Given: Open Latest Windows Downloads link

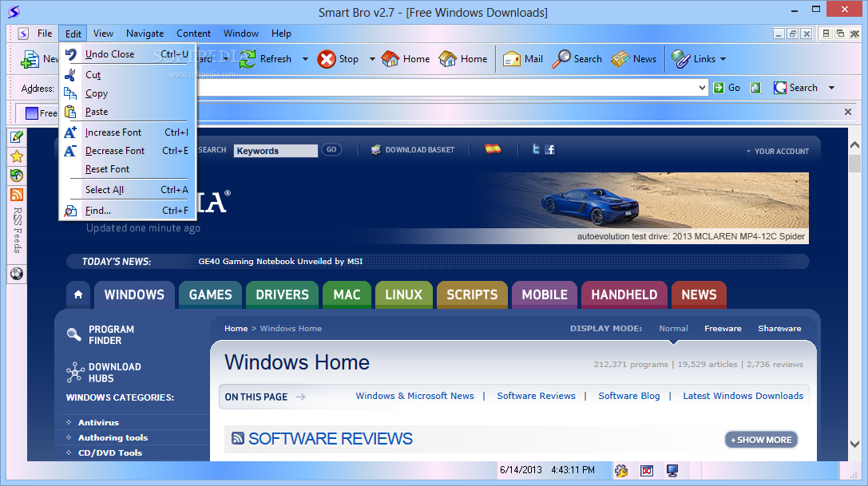Looking at the screenshot, I should click(x=743, y=396).
